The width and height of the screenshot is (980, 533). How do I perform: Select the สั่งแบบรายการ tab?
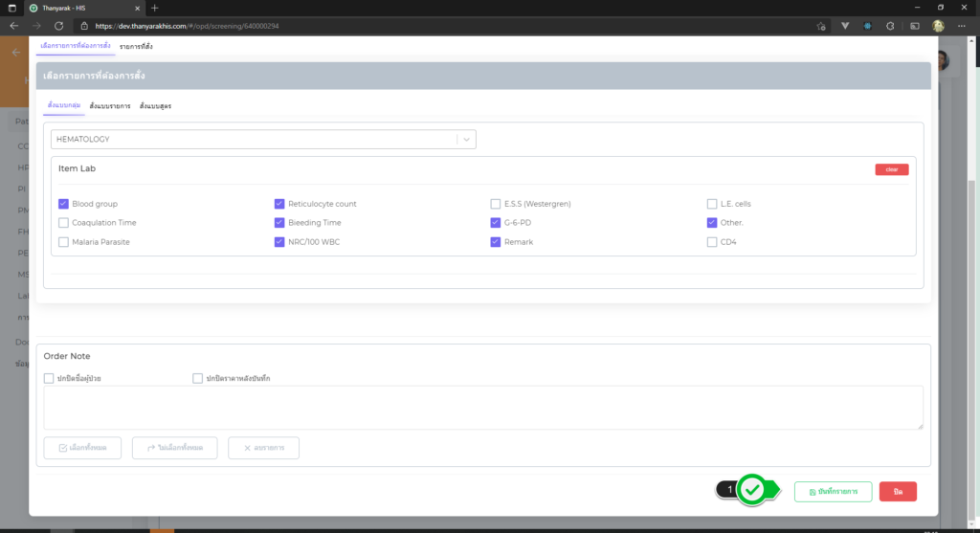point(110,105)
